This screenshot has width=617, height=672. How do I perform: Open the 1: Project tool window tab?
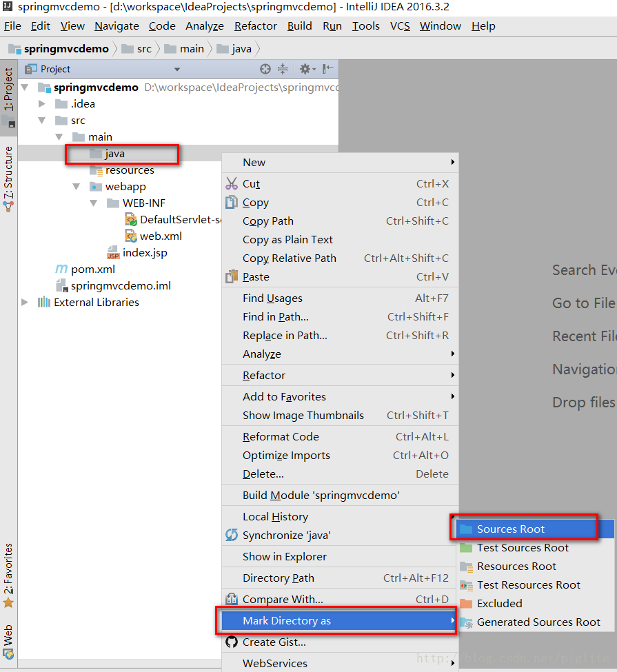point(8,97)
